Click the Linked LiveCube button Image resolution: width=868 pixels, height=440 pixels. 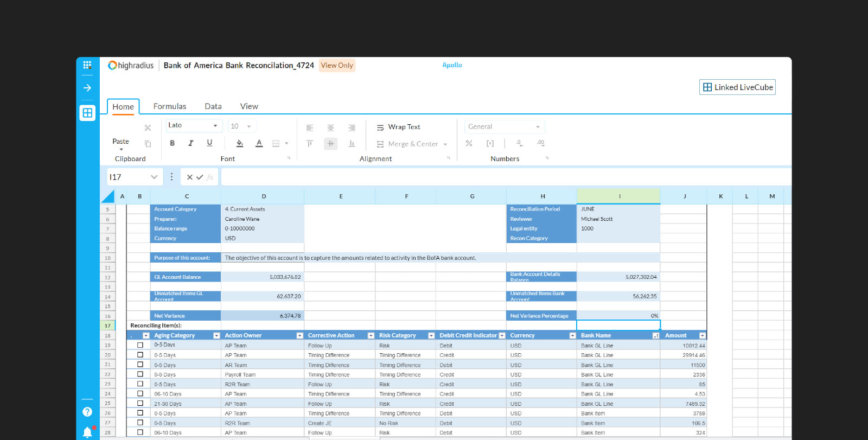tap(737, 87)
